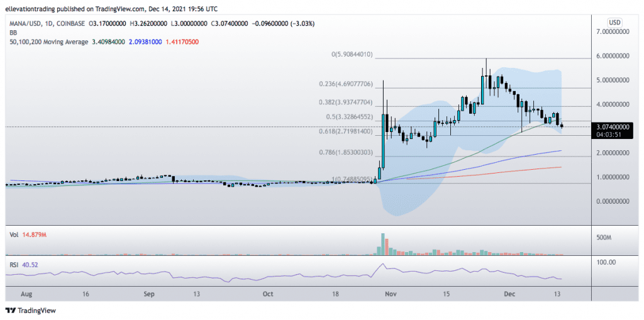The width and height of the screenshot is (644, 320).
Task: Click the 500M volume axis label
Action: point(604,238)
